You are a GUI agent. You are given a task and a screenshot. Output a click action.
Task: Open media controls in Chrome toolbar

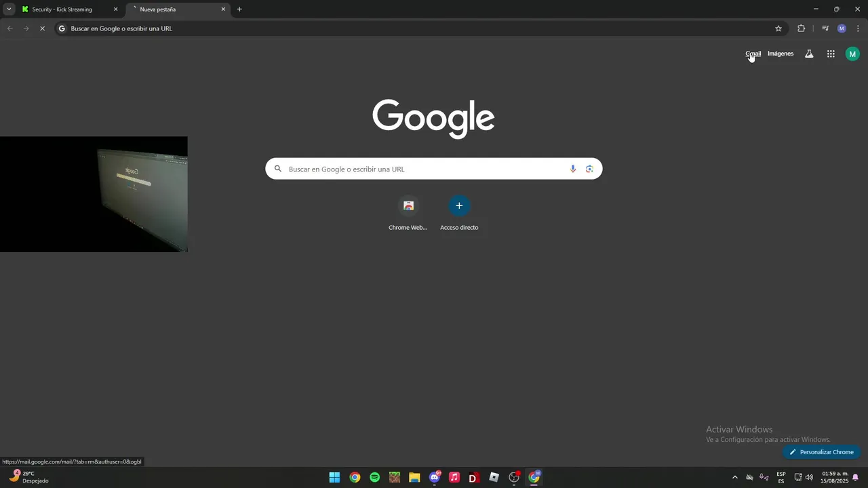tap(825, 28)
